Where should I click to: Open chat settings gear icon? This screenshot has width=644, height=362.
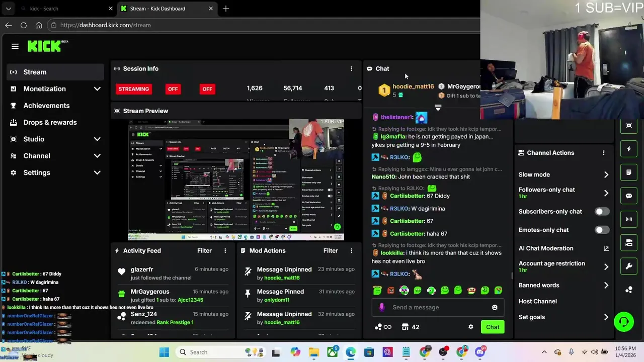[x=471, y=327]
